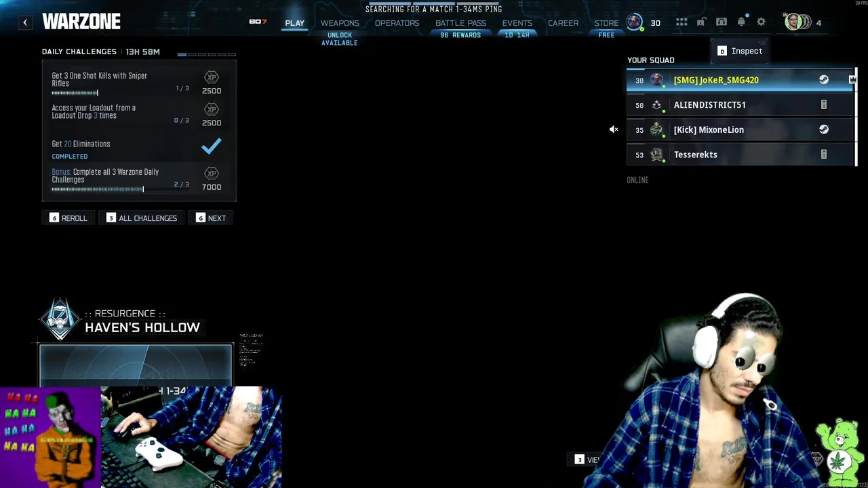Select squad member [Kick] MixoneLion
The image size is (868, 488).
pos(741,129)
